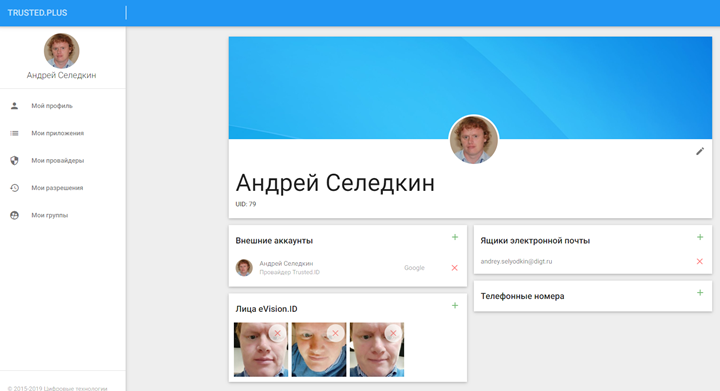The width and height of the screenshot is (720, 391).
Task: Click the history icon for Мои разрешения
Action: 15,188
